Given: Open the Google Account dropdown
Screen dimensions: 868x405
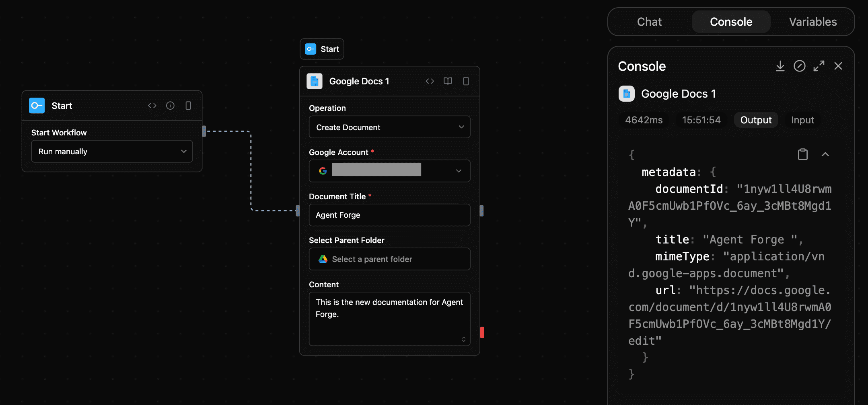Looking at the screenshot, I should 389,171.
